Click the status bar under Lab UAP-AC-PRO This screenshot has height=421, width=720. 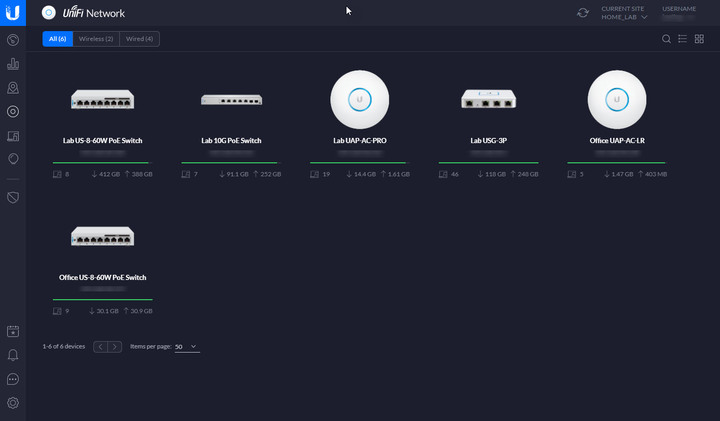pyautogui.click(x=360, y=163)
